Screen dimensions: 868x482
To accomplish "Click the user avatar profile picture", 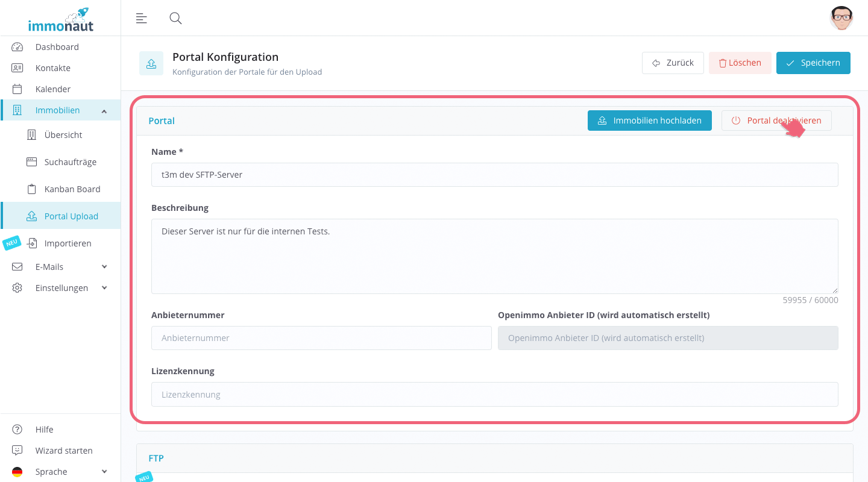I will 841,18.
